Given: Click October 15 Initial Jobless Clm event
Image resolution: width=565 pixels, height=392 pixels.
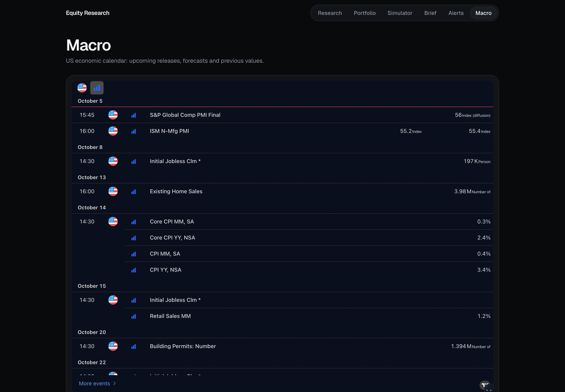Looking at the screenshot, I should [x=175, y=300].
